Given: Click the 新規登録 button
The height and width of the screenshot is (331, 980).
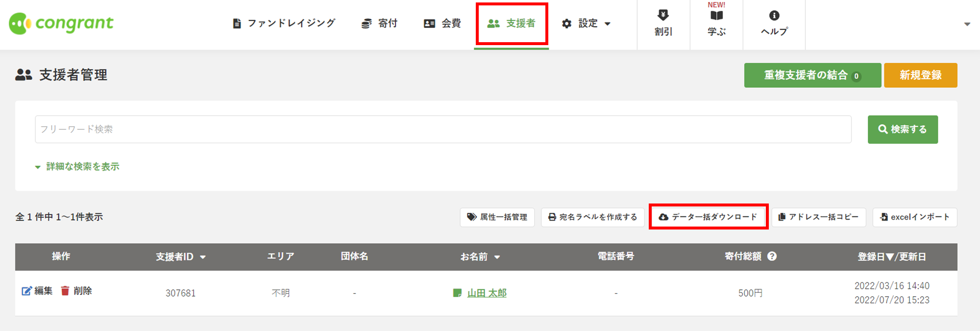Looking at the screenshot, I should tap(921, 75).
